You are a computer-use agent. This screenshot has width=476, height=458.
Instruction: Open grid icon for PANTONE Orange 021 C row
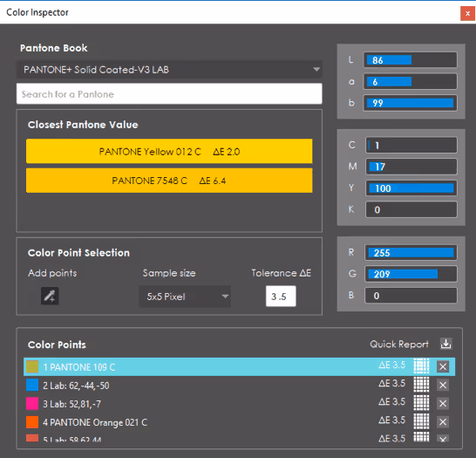[421, 421]
